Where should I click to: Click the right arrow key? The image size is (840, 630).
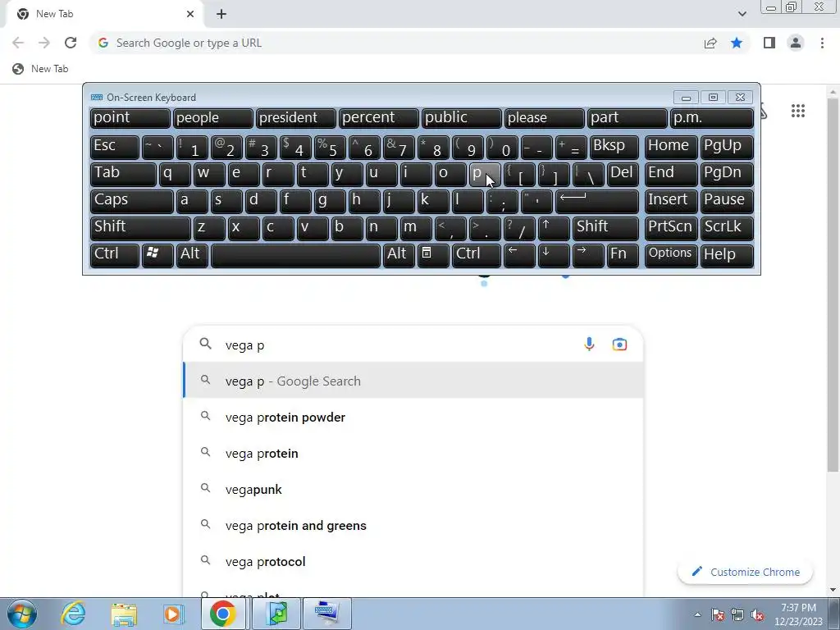(588, 255)
